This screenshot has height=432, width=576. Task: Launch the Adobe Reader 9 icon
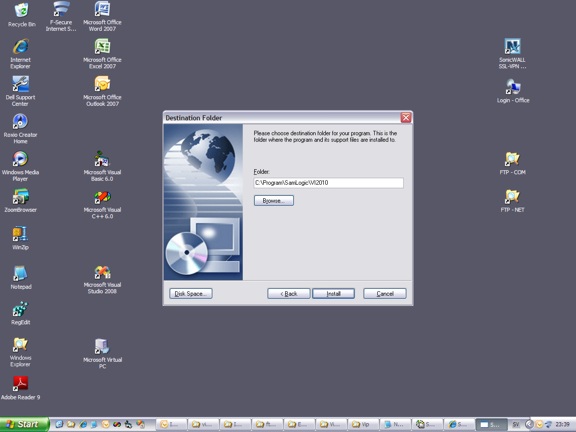(x=21, y=388)
